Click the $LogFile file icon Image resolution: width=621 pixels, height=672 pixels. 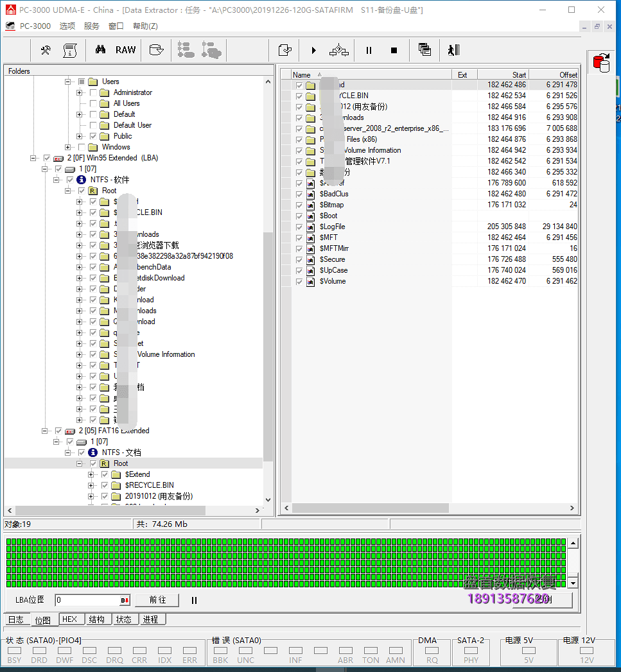tap(311, 227)
